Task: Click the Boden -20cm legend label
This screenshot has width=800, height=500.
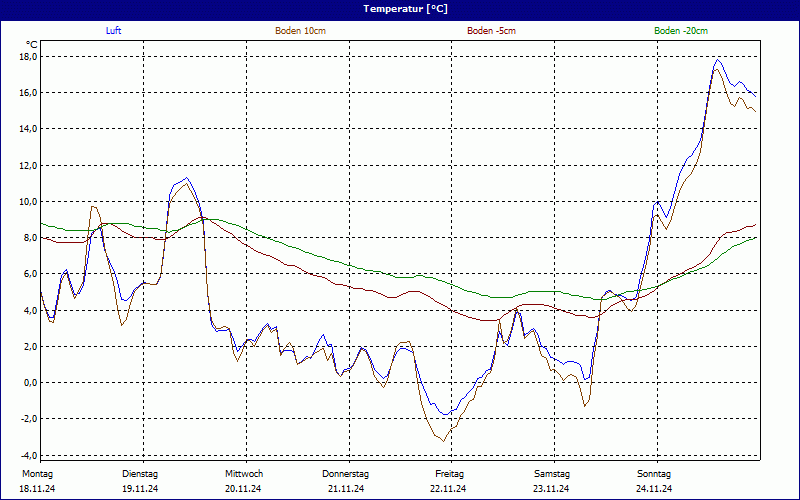Action: (681, 31)
